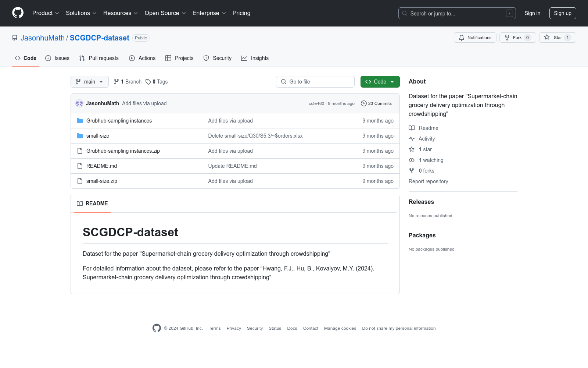Viewport: 588px width, 368px height.
Task: Switch to the Pull requests tab
Action: [99, 58]
